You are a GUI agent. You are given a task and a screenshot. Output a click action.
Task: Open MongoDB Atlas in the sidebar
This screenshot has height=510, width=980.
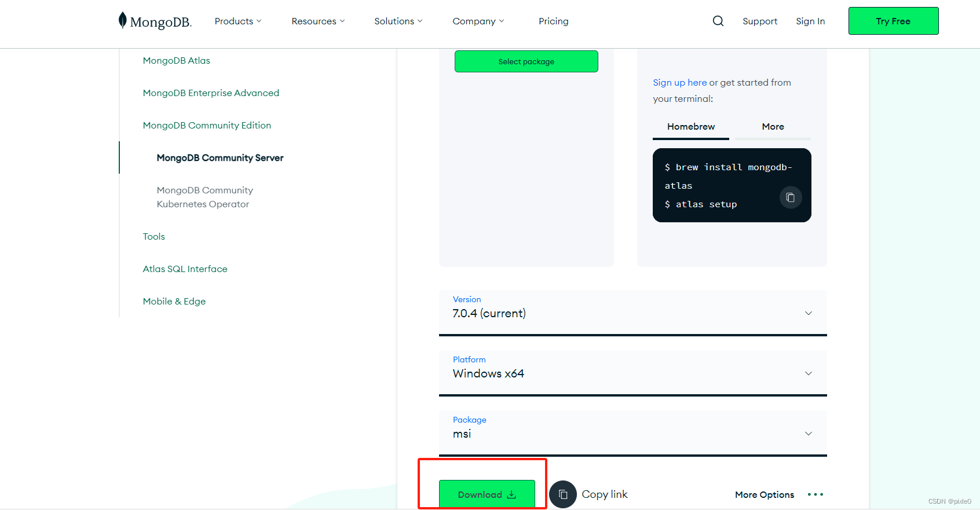177,60
